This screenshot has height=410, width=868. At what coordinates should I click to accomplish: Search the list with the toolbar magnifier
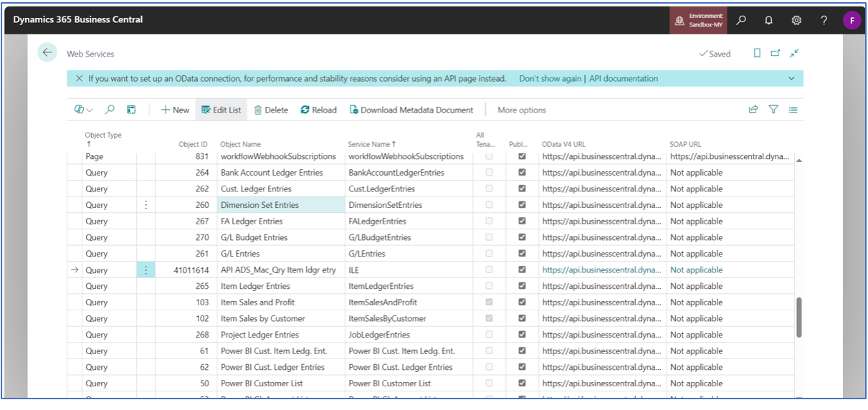(110, 110)
